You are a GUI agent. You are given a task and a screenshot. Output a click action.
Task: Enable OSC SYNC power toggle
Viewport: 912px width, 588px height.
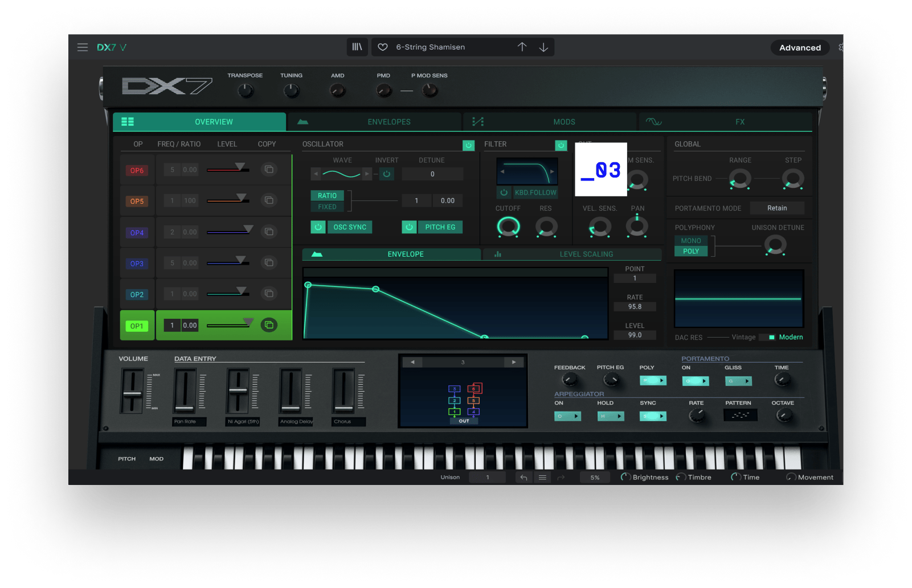[318, 227]
